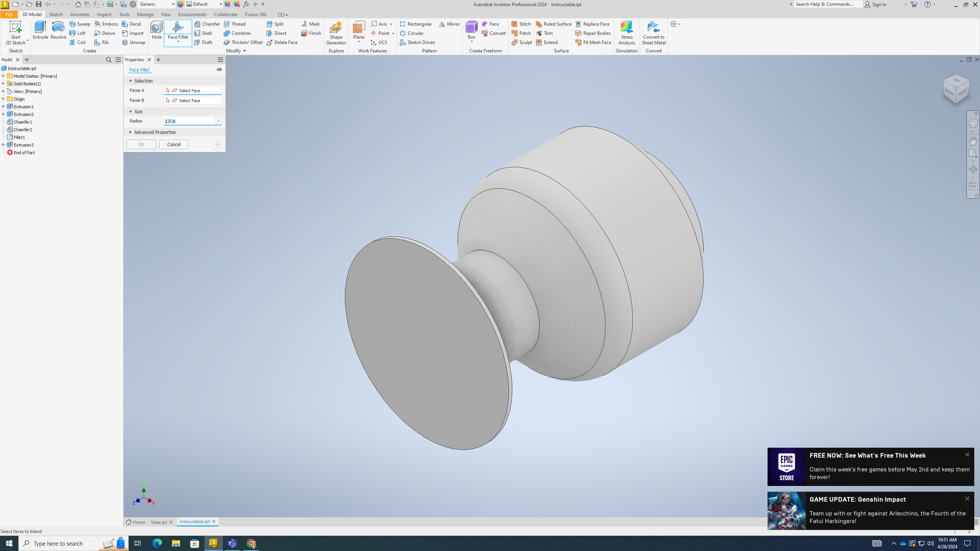The image size is (980, 551).
Task: Start a 2D Sketch
Action: coord(15,33)
